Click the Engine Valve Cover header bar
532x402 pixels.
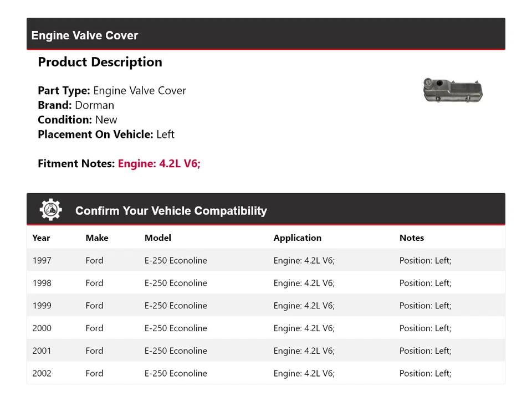(265, 35)
